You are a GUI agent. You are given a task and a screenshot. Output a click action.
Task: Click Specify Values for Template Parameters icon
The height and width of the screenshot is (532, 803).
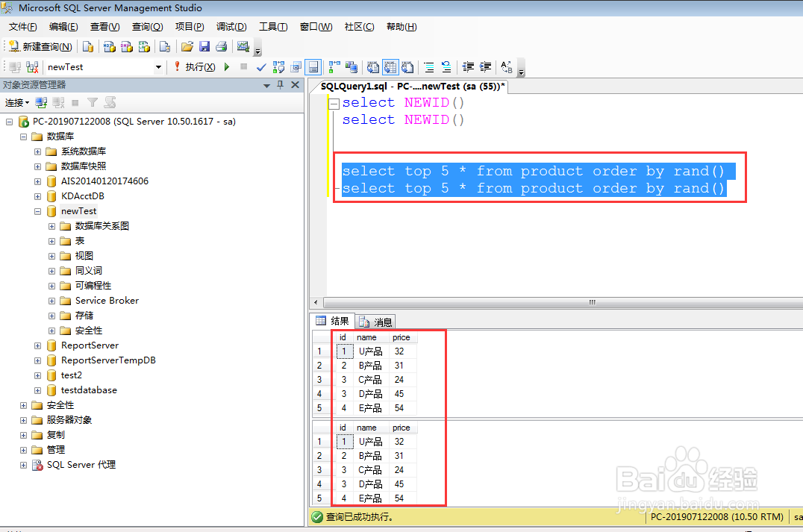click(x=507, y=67)
